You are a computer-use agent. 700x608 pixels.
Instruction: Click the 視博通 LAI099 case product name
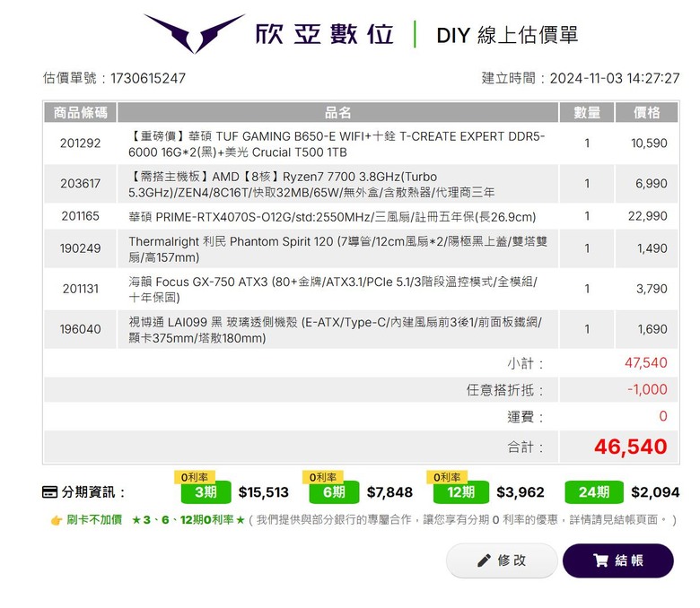coord(336,330)
